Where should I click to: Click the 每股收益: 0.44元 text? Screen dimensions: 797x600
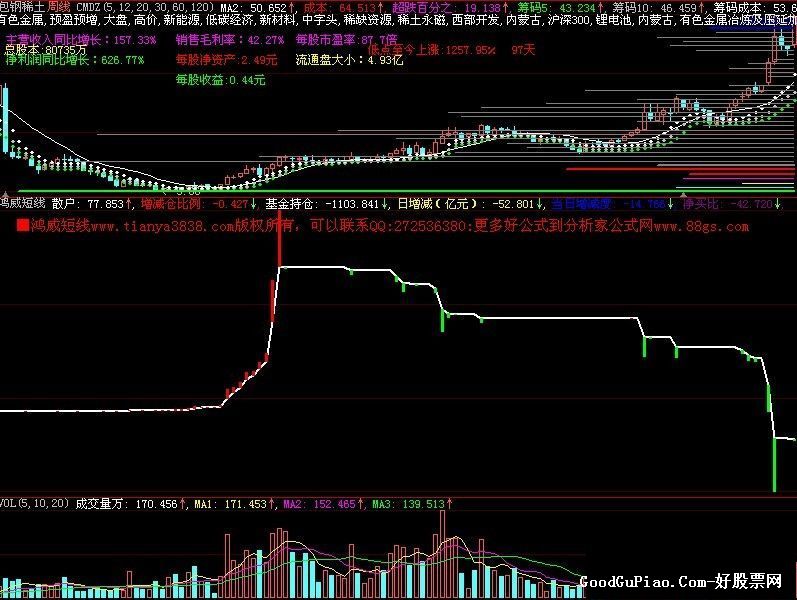coord(221,80)
